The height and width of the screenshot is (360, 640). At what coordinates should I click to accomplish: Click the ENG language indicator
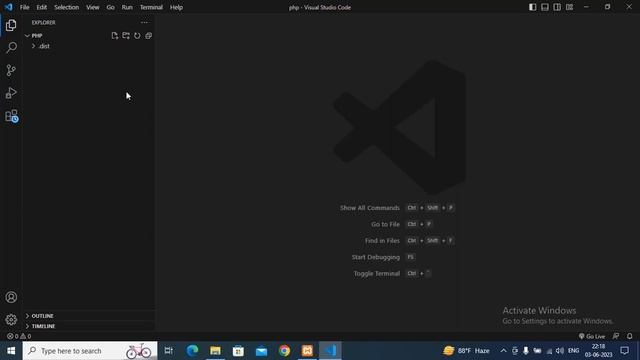573,351
